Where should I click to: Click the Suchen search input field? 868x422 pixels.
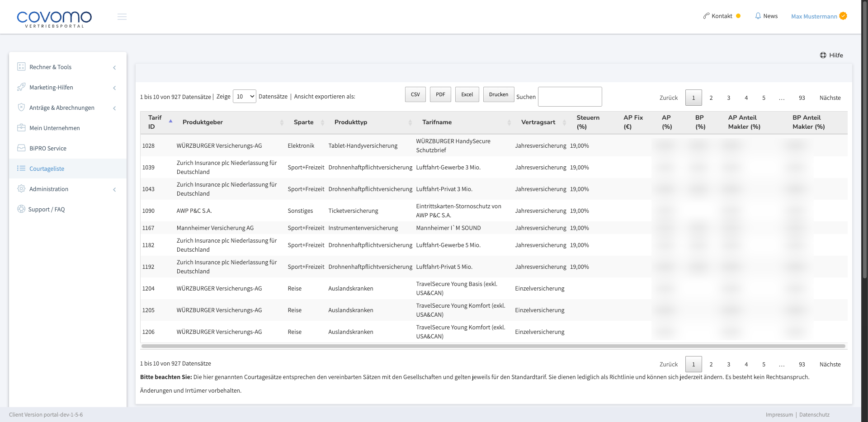[x=570, y=97]
